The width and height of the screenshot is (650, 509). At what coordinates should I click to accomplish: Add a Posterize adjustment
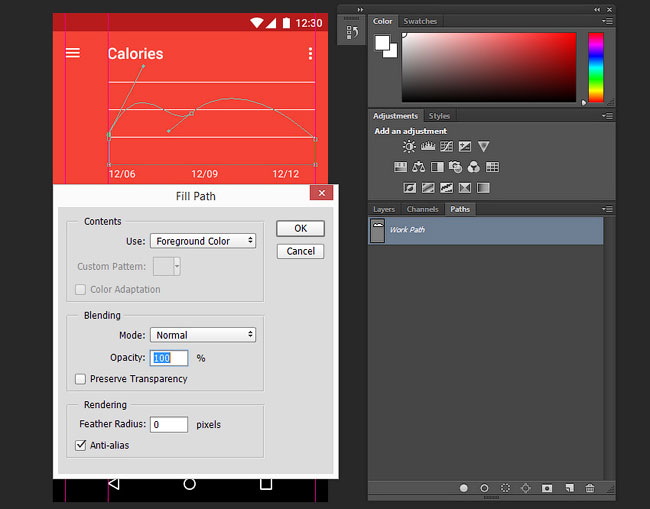tap(428, 188)
